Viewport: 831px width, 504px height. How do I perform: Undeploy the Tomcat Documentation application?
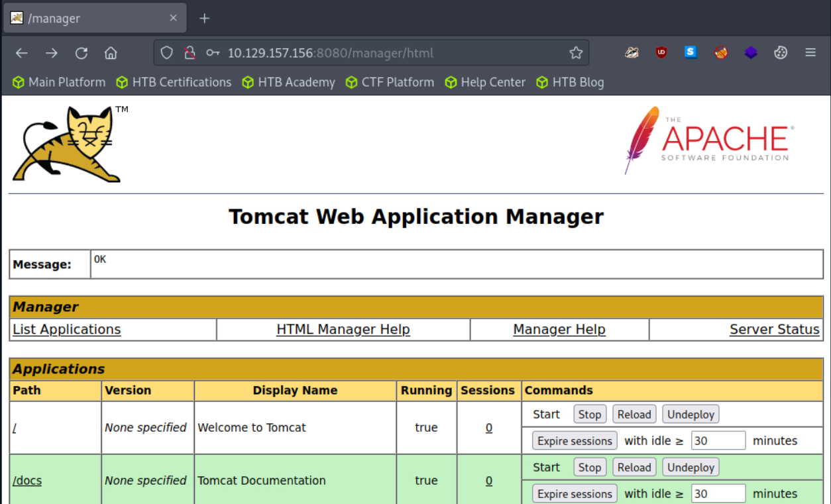tap(691, 468)
